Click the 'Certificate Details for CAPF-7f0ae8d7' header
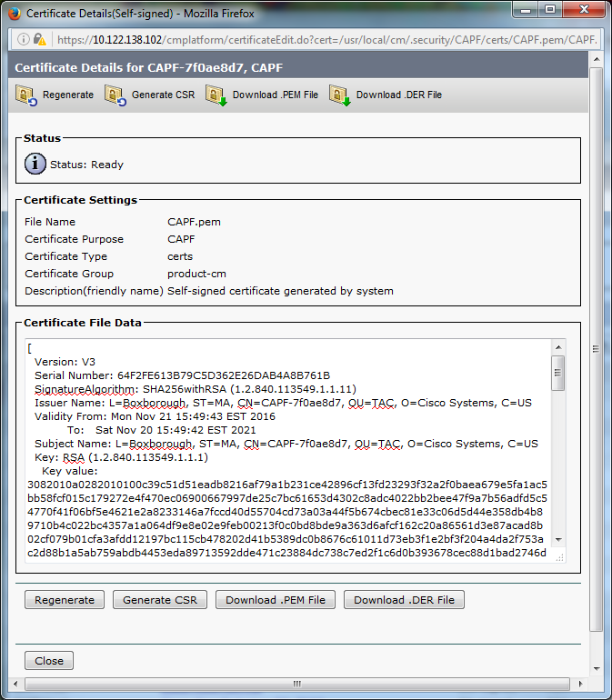 [x=148, y=67]
